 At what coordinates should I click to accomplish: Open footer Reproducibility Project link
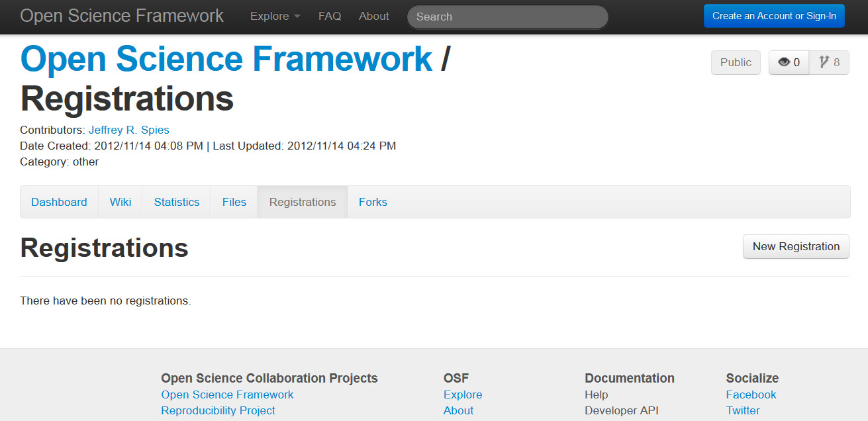point(218,410)
